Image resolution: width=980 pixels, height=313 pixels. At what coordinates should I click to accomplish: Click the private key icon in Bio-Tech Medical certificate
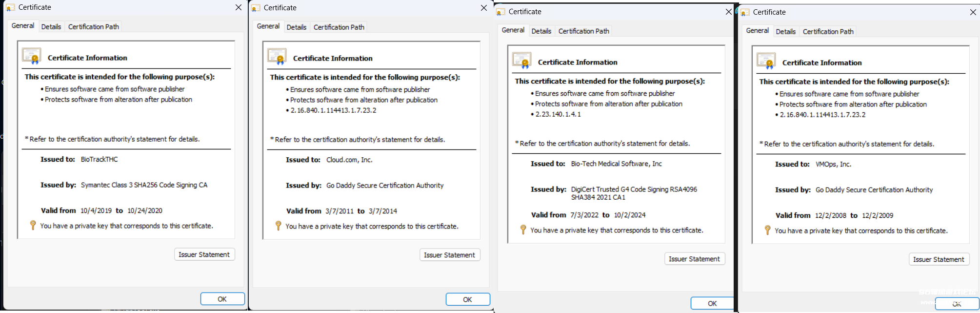coord(523,230)
